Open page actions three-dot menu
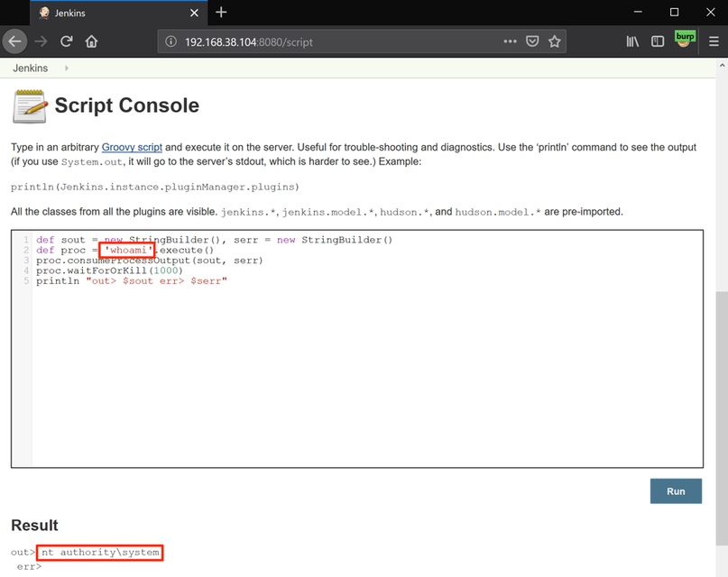The image size is (728, 577). [510, 41]
